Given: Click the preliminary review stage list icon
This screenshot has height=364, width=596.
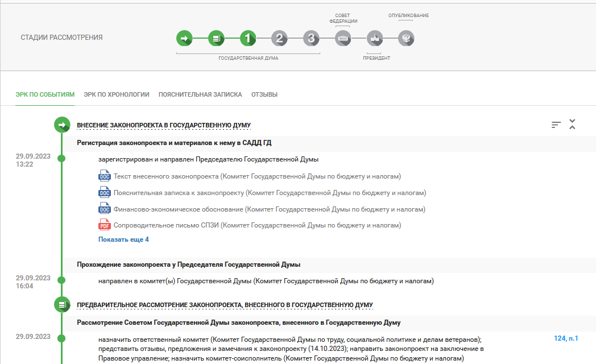Looking at the screenshot, I should (x=216, y=38).
